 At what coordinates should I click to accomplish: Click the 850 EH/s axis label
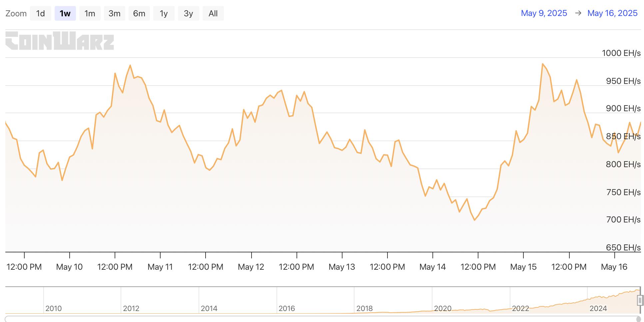(623, 136)
